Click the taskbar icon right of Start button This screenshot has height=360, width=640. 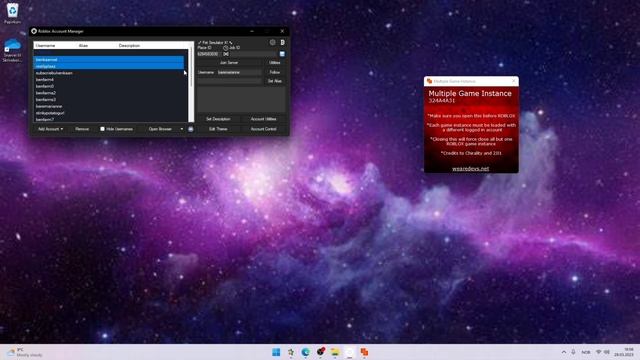pyautogui.click(x=291, y=352)
